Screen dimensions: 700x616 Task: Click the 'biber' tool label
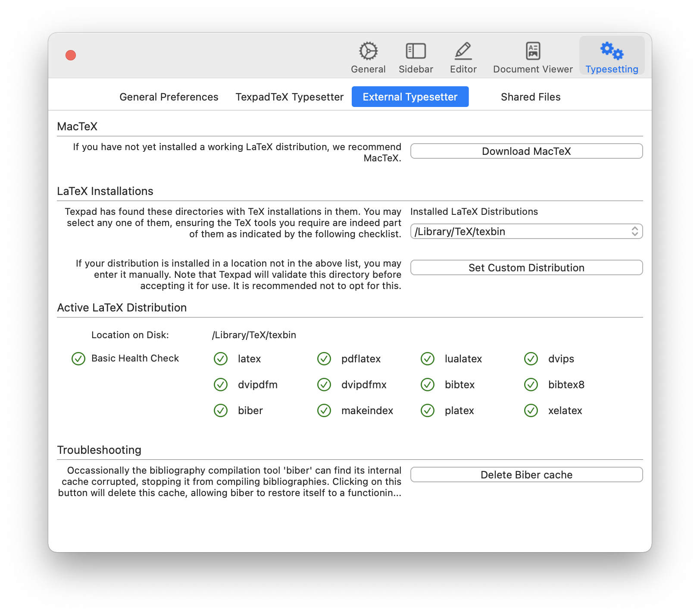pyautogui.click(x=250, y=411)
